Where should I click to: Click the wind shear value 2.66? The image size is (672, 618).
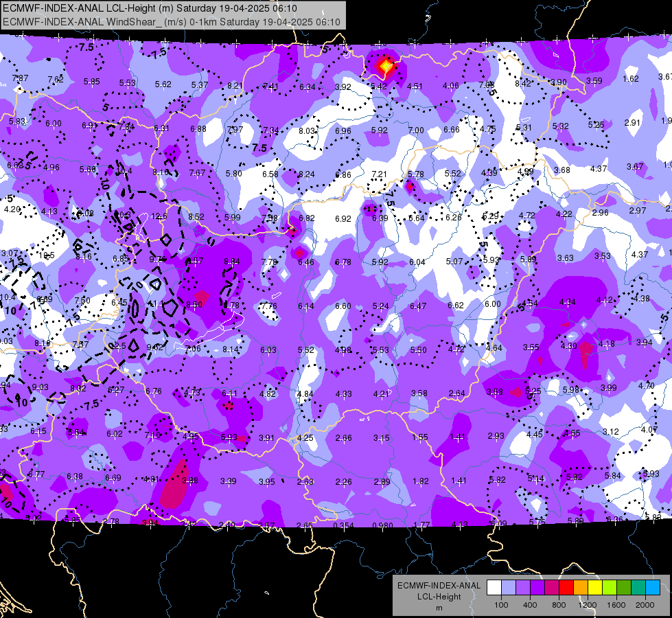tap(343, 438)
